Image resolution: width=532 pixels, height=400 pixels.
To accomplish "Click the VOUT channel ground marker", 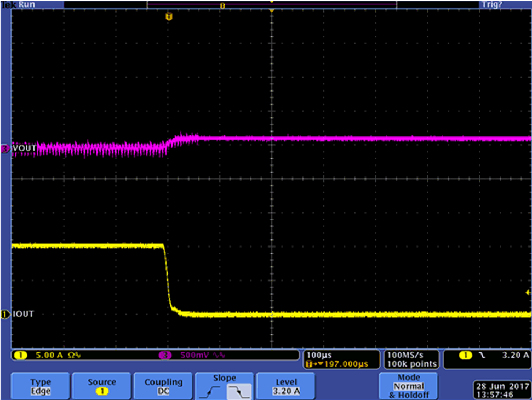I will click(x=5, y=148).
